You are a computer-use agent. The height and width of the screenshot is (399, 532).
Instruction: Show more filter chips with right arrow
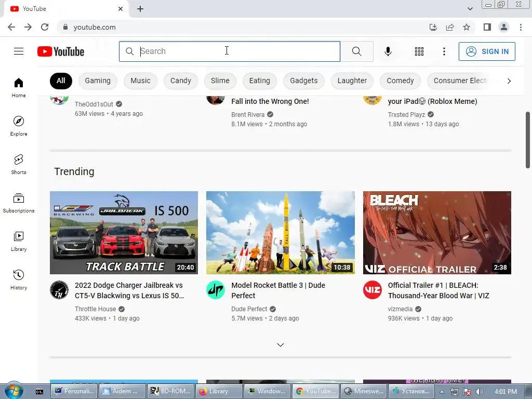509,81
